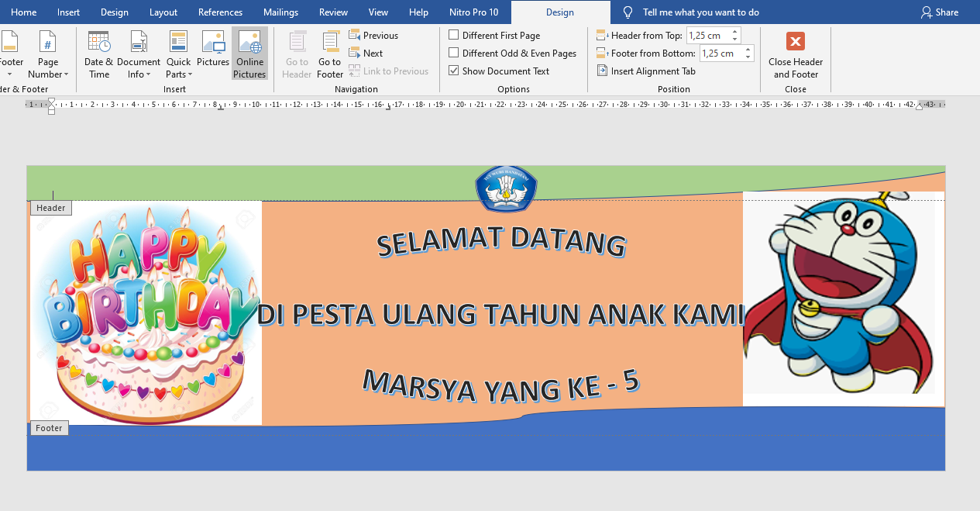Click Tell me what you want to do
Screen dimensions: 980x511
pos(701,12)
